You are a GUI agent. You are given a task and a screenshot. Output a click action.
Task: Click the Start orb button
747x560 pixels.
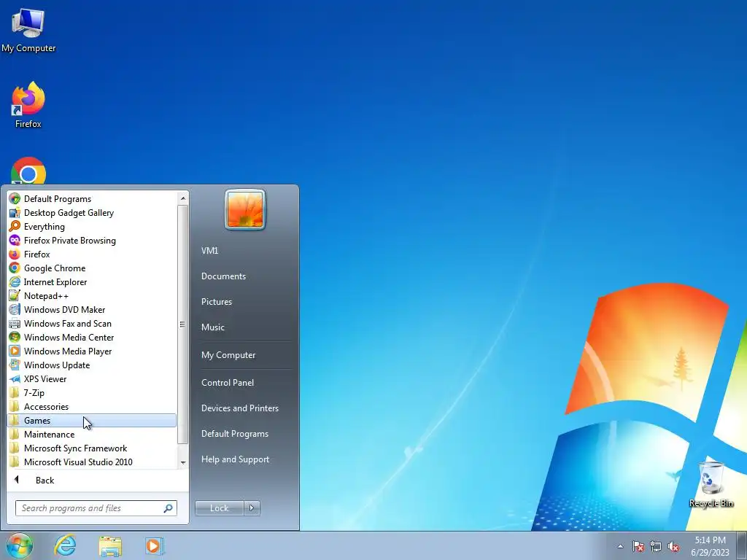point(20,545)
